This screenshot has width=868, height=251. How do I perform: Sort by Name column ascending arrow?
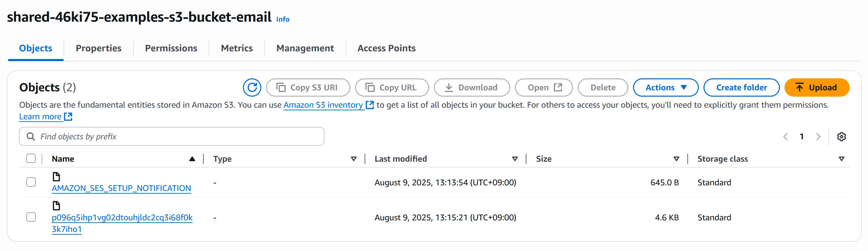tap(192, 159)
